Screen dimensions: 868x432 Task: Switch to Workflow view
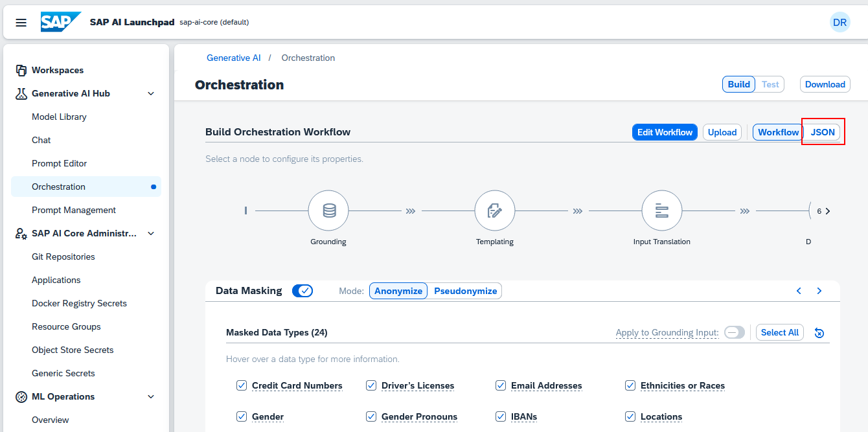(778, 132)
